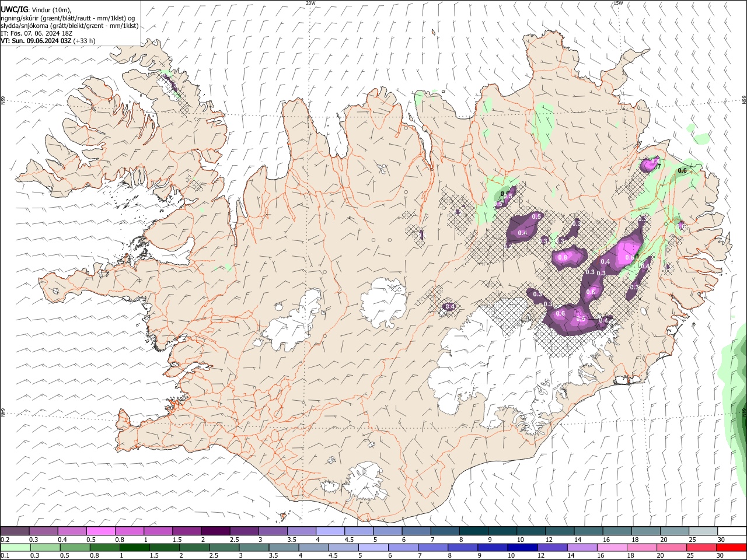
Task: Pick the light pink lower swatch above 16
Action: tap(611, 547)
